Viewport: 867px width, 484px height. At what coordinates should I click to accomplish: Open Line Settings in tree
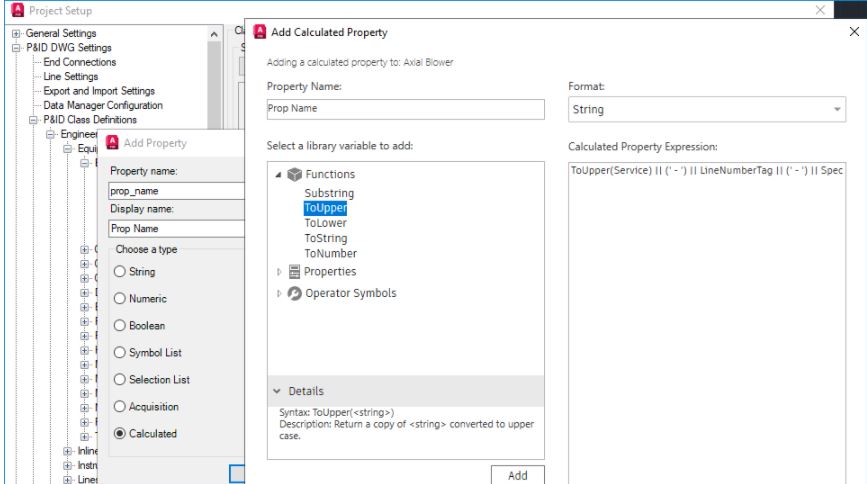click(x=71, y=76)
